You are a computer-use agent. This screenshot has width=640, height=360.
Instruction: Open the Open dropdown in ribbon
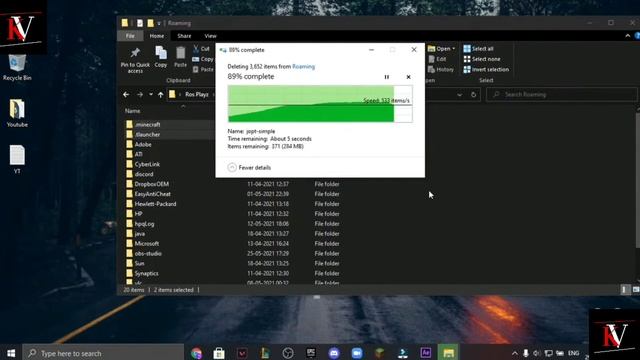tap(441, 49)
